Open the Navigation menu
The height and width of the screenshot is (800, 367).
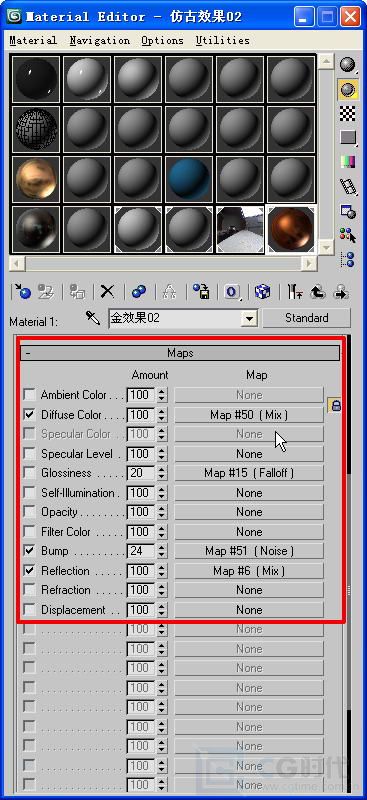pyautogui.click(x=100, y=40)
